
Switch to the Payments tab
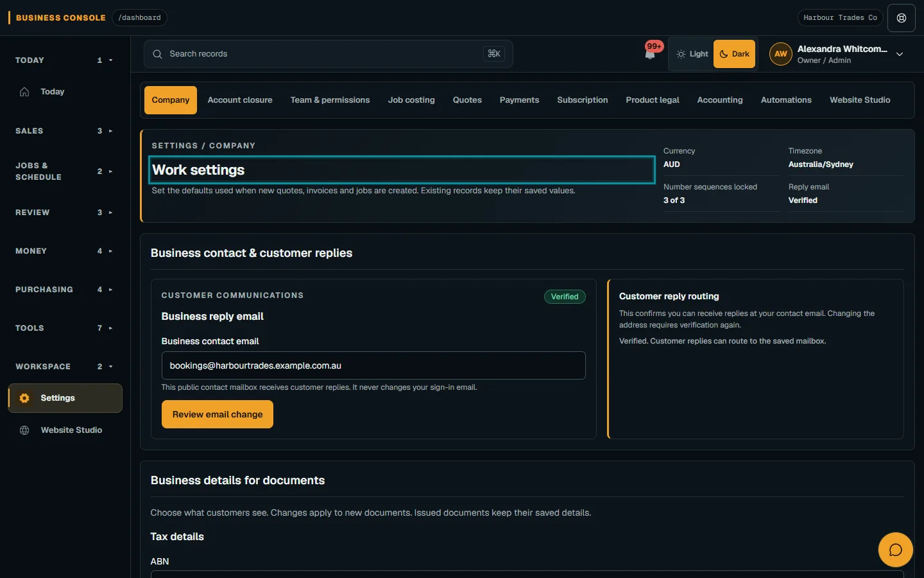tap(519, 100)
